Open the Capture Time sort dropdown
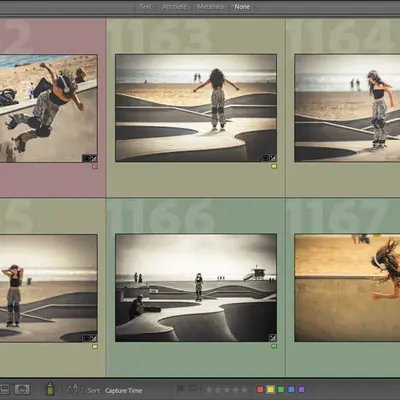 [x=124, y=390]
